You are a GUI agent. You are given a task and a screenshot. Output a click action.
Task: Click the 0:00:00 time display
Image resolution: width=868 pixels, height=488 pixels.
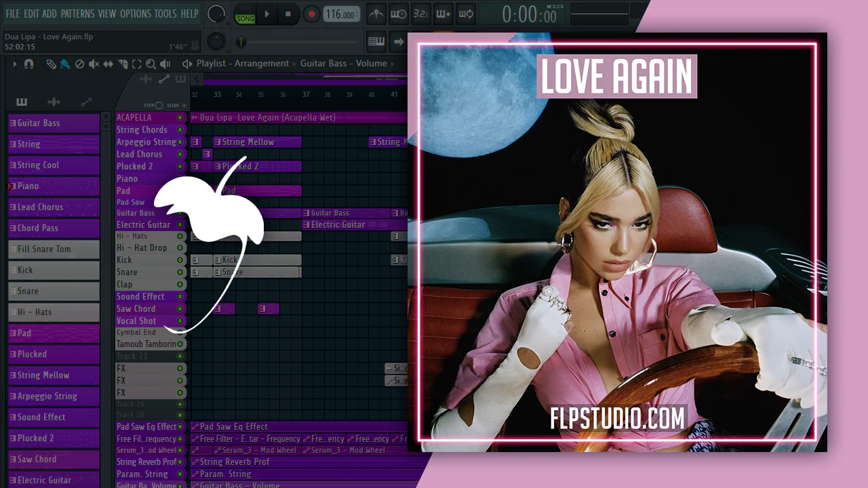point(530,15)
